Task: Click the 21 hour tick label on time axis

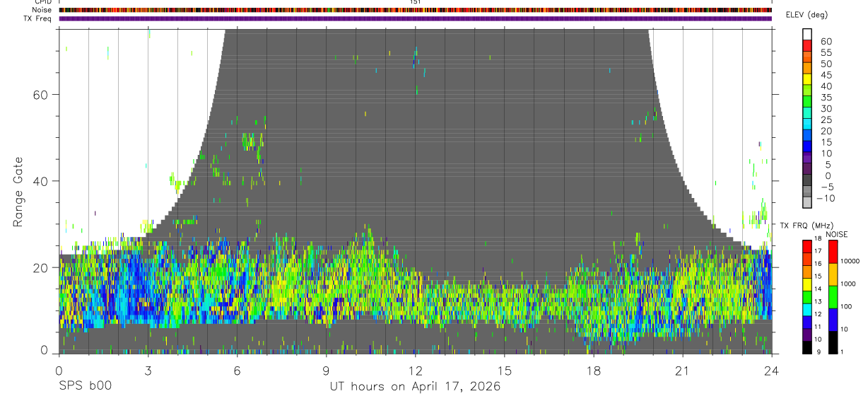Action: [x=682, y=371]
